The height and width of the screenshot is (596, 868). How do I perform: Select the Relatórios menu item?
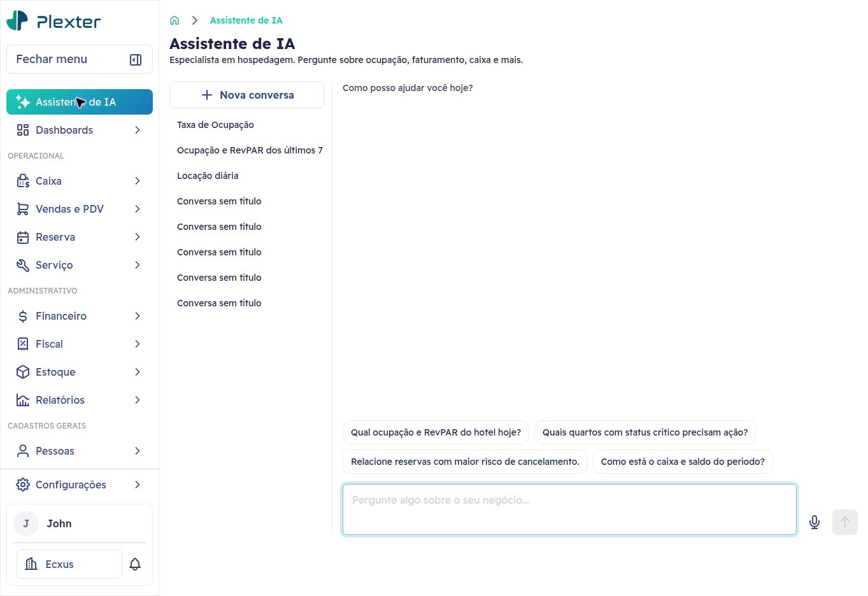coord(80,400)
